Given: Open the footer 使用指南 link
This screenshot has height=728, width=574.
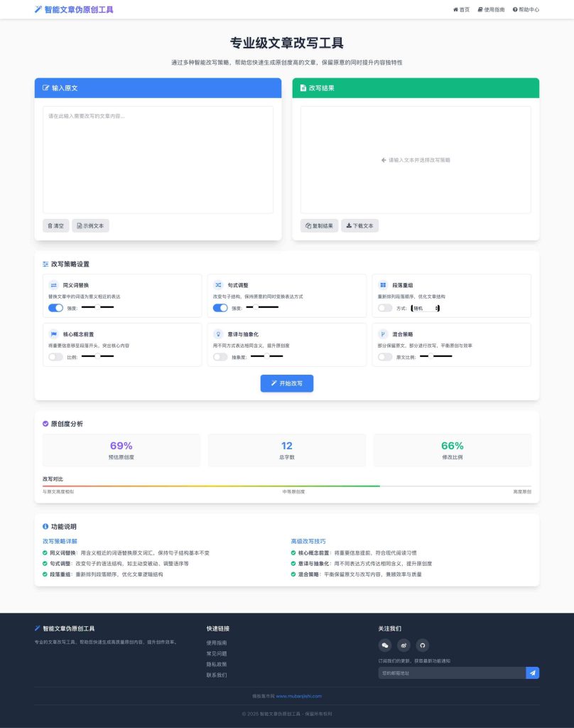Looking at the screenshot, I should click(x=217, y=643).
